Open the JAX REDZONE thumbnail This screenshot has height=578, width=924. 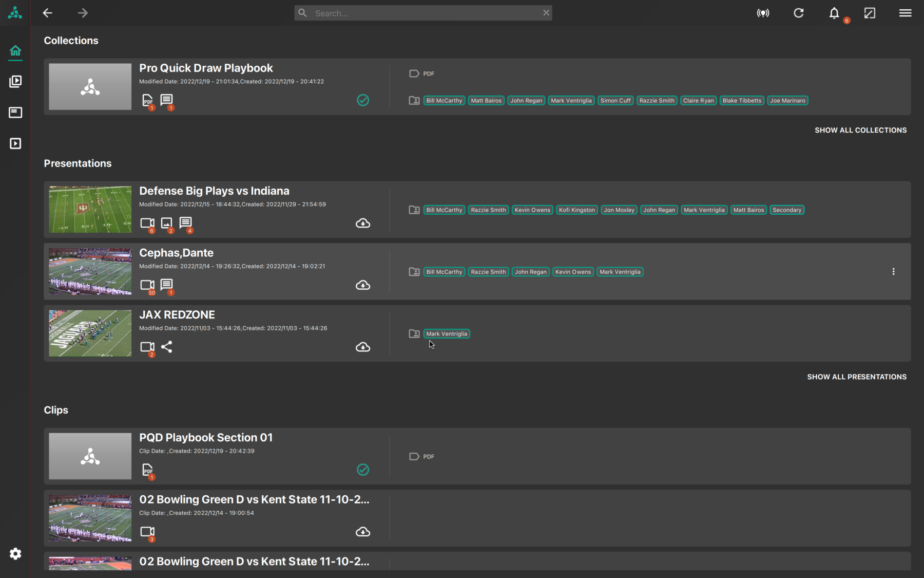pyautogui.click(x=90, y=333)
